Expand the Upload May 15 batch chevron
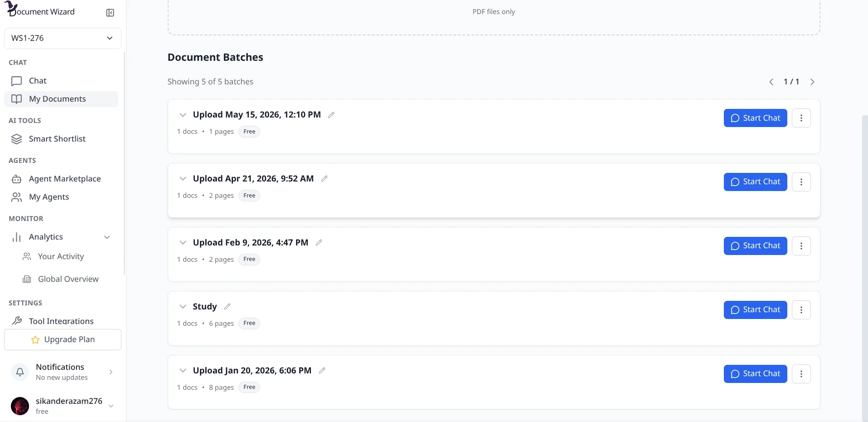This screenshot has width=868, height=422. click(183, 115)
